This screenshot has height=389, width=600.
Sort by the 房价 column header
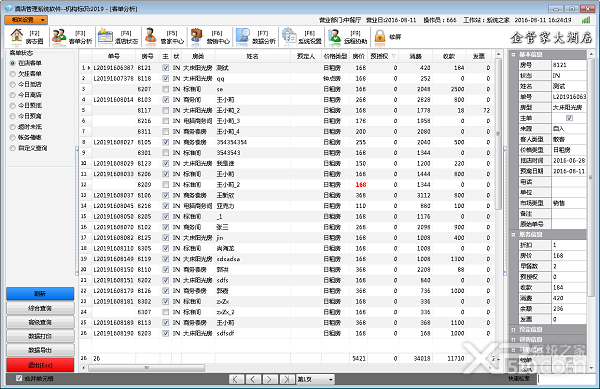(359, 56)
